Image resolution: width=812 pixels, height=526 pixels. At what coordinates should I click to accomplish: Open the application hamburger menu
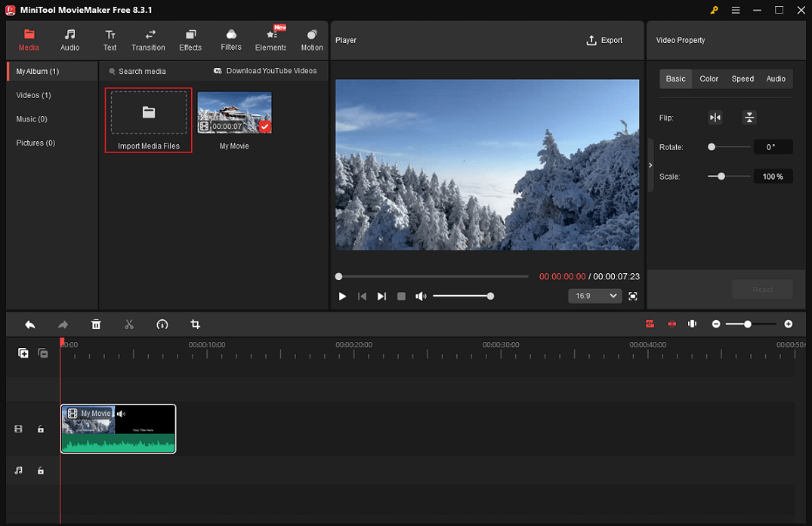click(735, 11)
